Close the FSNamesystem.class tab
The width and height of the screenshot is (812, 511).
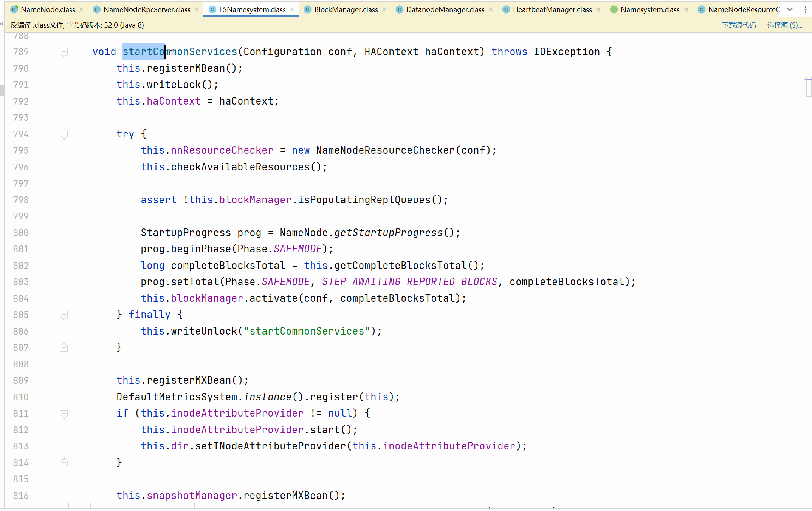[x=292, y=9]
